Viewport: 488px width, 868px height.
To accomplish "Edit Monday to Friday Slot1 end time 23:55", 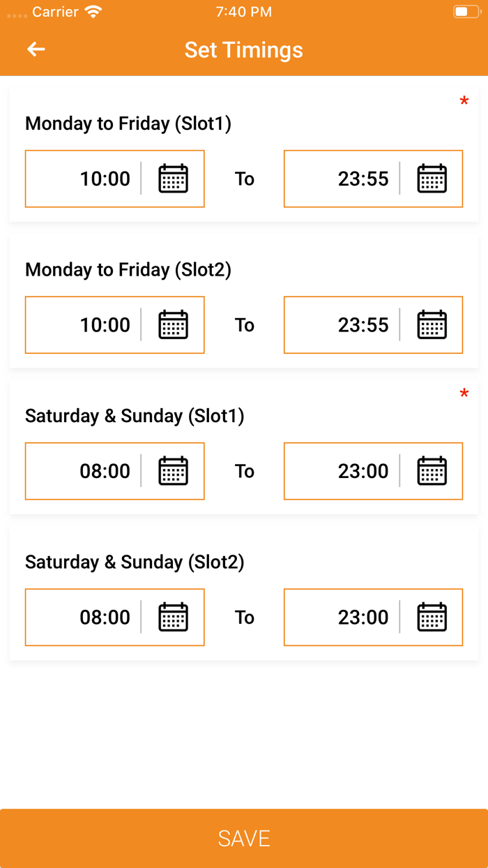I will tap(363, 179).
